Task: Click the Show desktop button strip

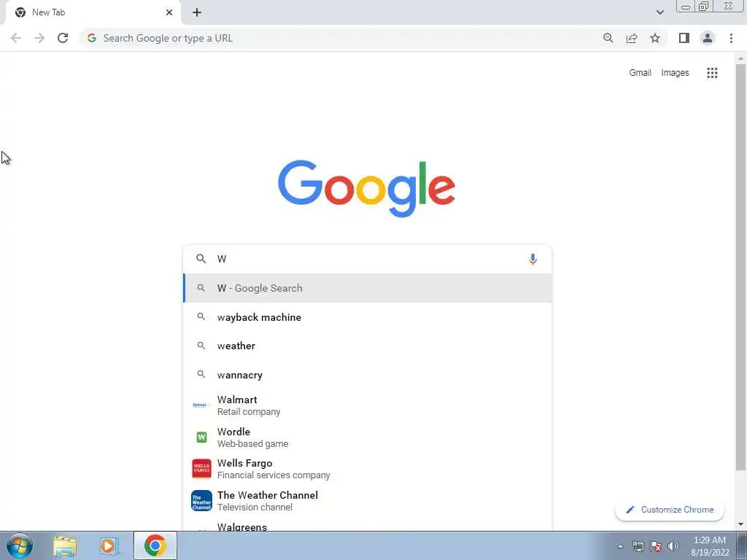Action: pyautogui.click(x=742, y=545)
